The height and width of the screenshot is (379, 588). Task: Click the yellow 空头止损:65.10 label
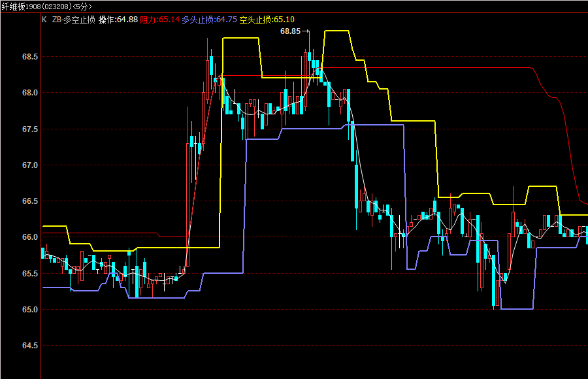coord(267,20)
